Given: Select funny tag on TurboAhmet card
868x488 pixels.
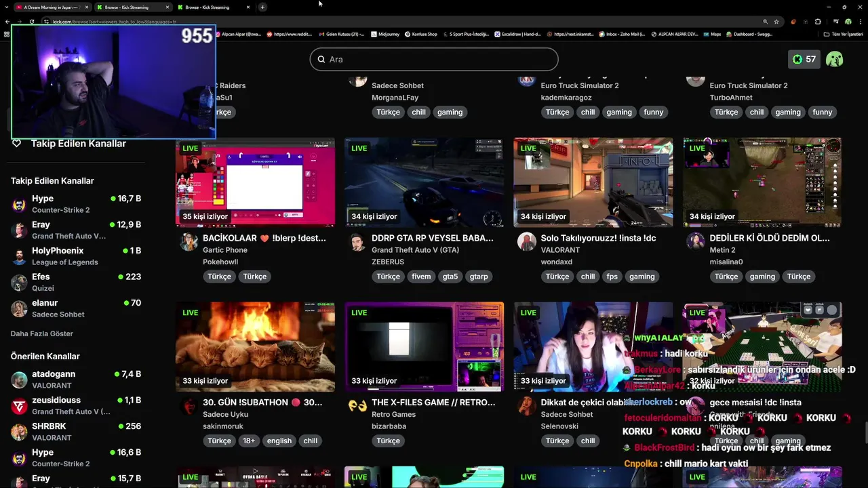Looking at the screenshot, I should click(822, 113).
